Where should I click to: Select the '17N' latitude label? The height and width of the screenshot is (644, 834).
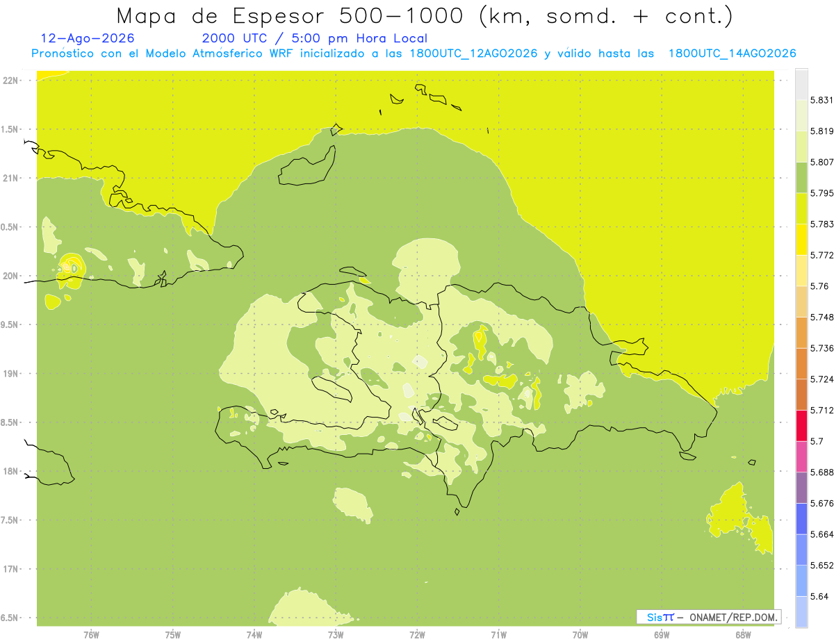click(x=12, y=569)
